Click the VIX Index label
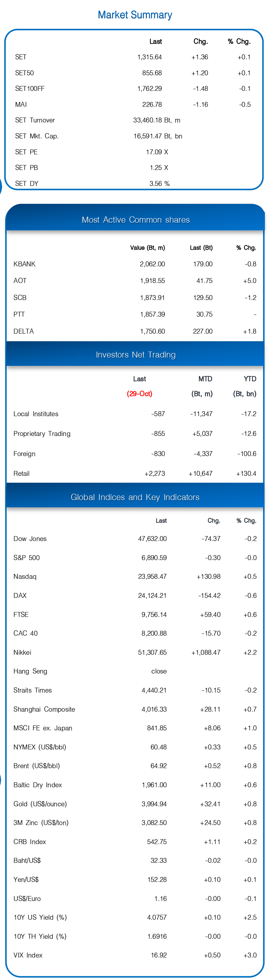The height and width of the screenshot is (980, 275). pos(28,955)
